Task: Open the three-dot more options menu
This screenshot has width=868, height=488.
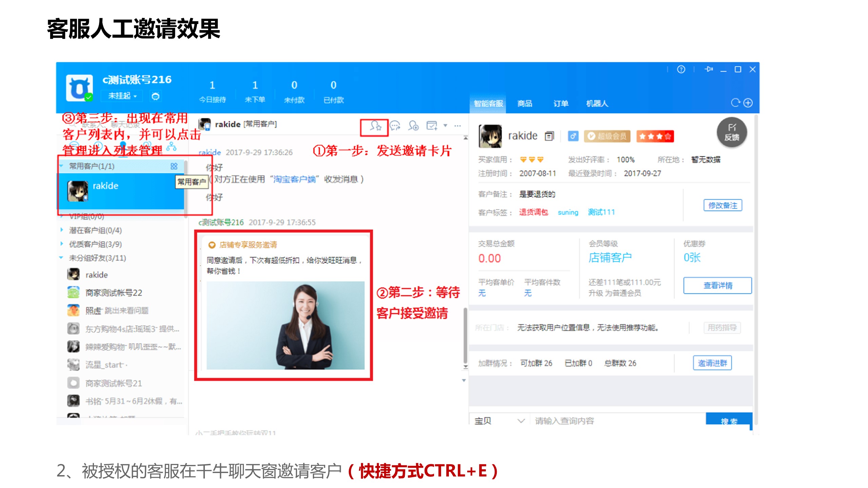Action: click(458, 126)
